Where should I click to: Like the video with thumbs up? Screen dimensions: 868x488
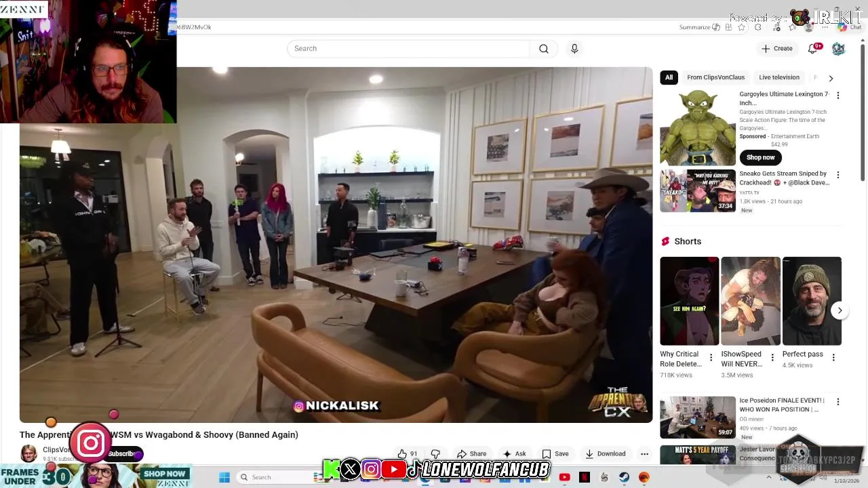[407, 454]
